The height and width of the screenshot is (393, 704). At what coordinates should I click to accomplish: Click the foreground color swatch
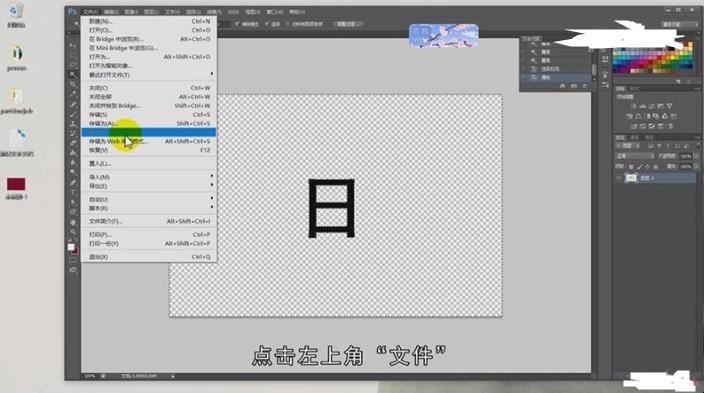71,247
